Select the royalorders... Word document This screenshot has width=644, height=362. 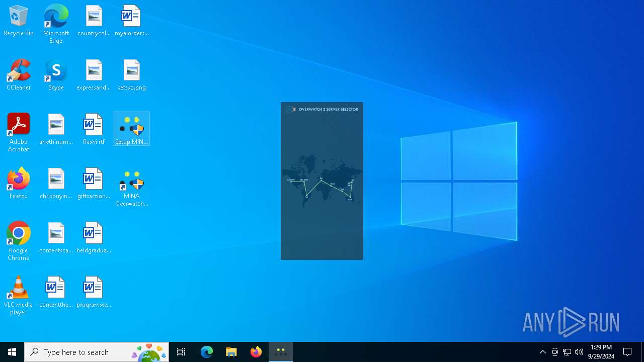click(x=131, y=21)
